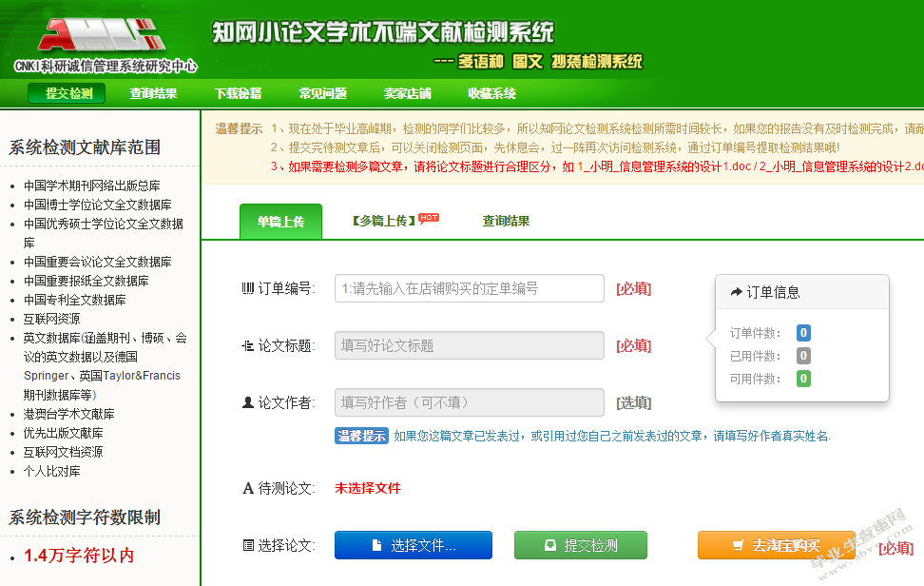Screen dimensions: 924x586
Task: Focus the 论文标题 title input field
Action: 469,345
